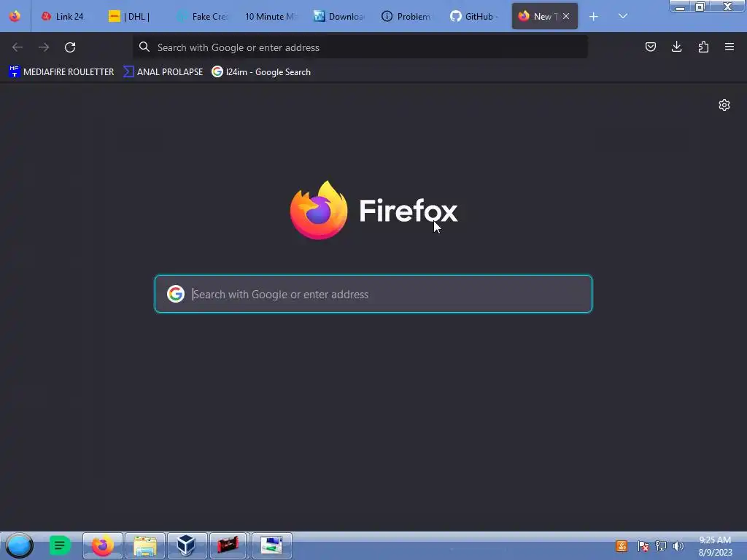Open VirtualBox from the taskbar
Viewport: 747px width, 560px height.
click(187, 545)
